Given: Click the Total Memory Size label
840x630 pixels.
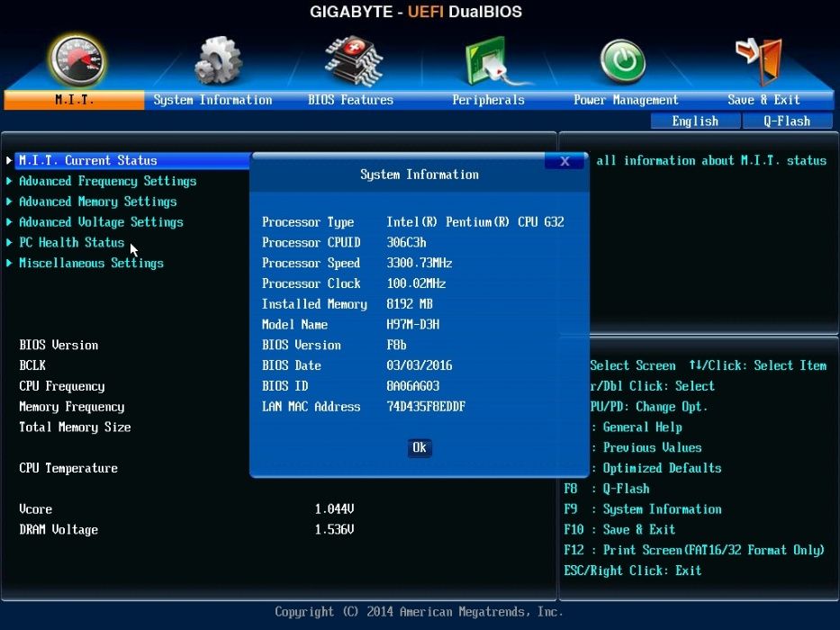Looking at the screenshot, I should click(75, 427).
